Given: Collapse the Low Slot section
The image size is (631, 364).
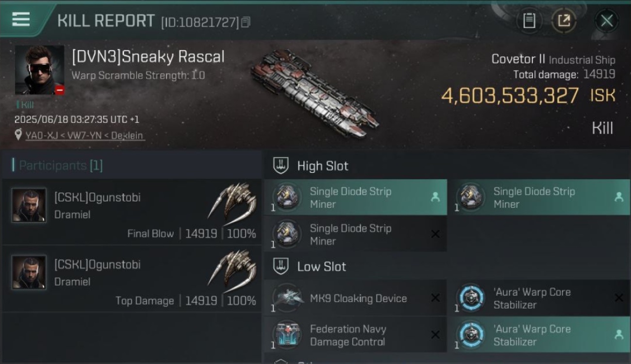Looking at the screenshot, I should pyautogui.click(x=281, y=266).
